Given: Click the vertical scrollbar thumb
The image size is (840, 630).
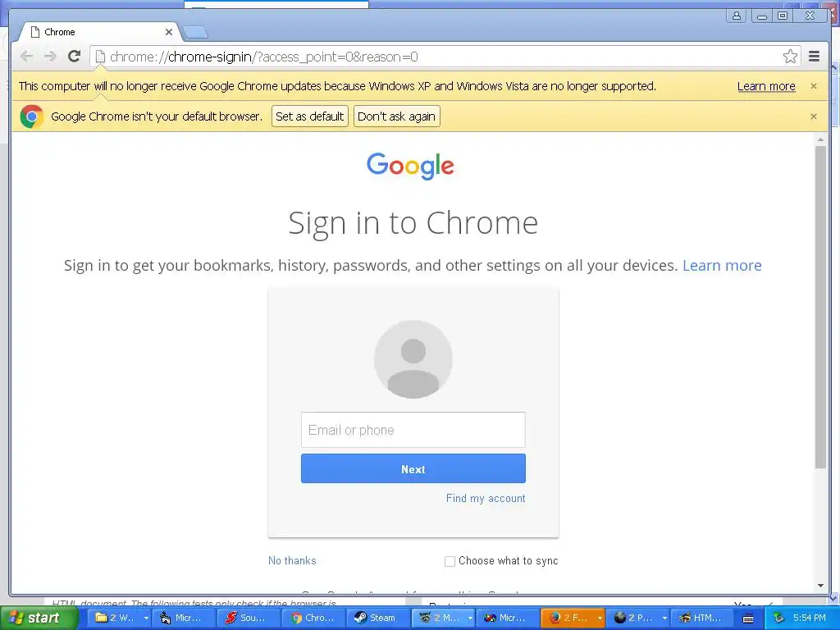Looking at the screenshot, I should coord(820,307).
